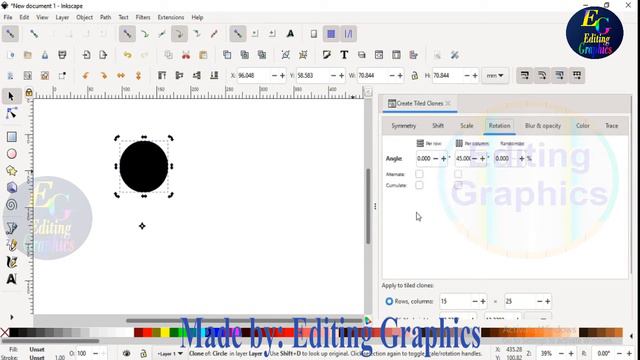The image size is (640, 360).
Task: Select the Pen Bezier tool
Action: (11, 228)
